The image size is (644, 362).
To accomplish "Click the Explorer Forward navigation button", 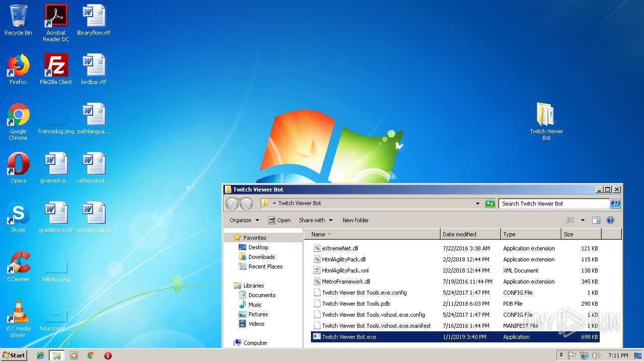I will tap(246, 204).
